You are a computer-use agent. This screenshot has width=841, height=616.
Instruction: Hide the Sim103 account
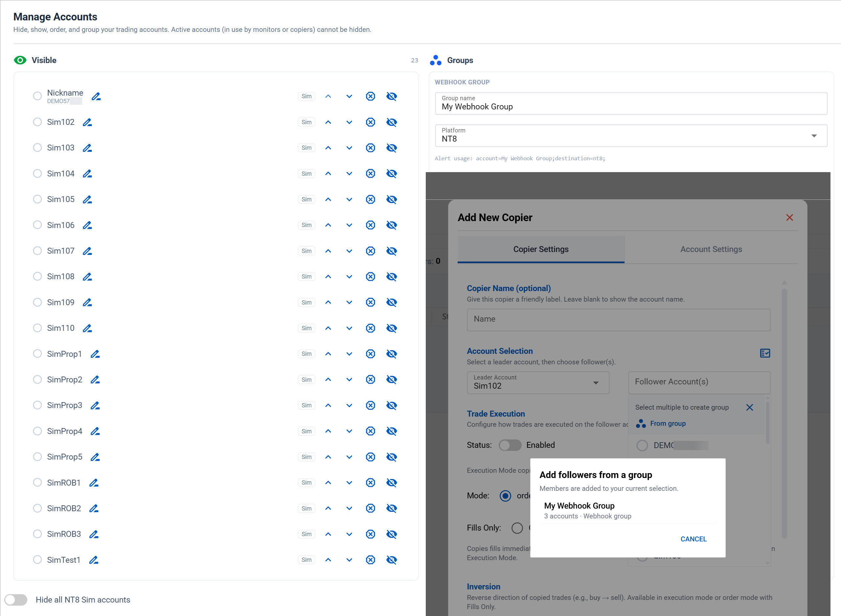tap(391, 148)
